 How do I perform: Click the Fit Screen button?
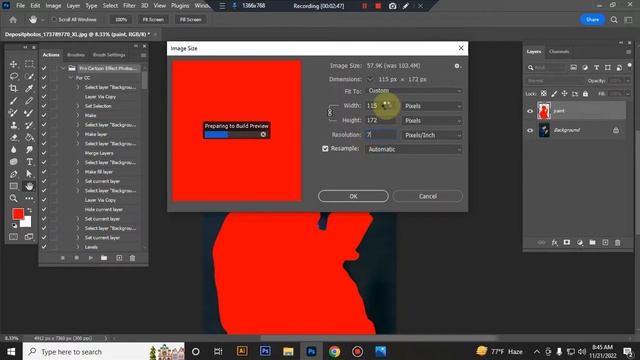coord(153,20)
